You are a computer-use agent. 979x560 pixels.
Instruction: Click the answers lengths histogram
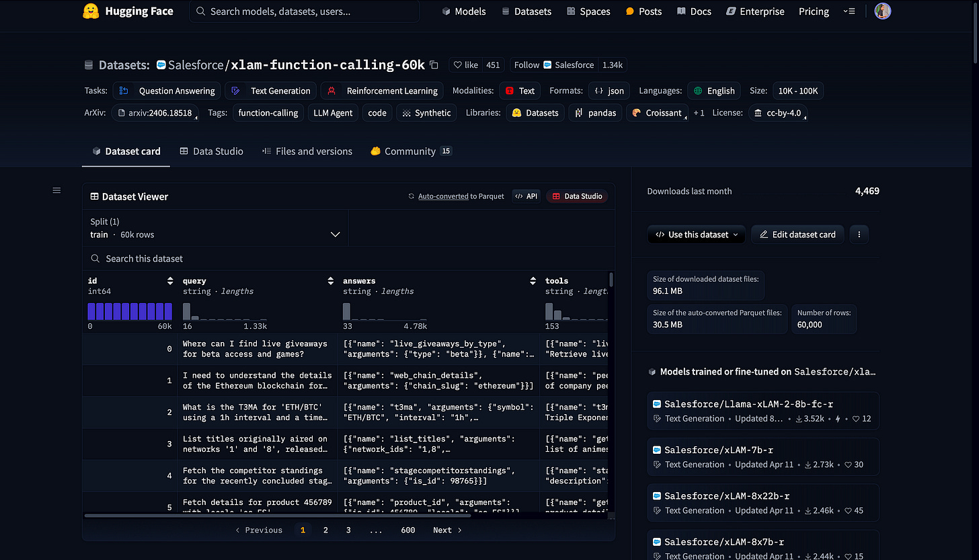tap(385, 311)
